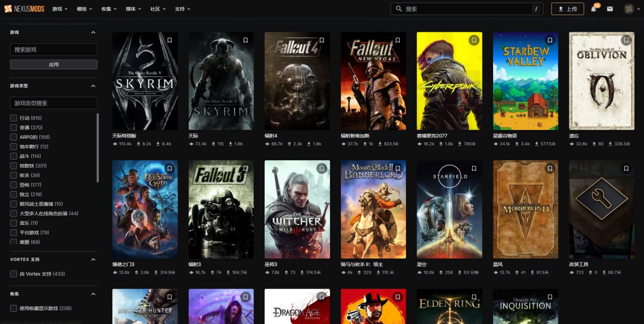This screenshot has width=644, height=324.
Task: Open the Elden Ring cover thumbnail
Action: pos(449,306)
